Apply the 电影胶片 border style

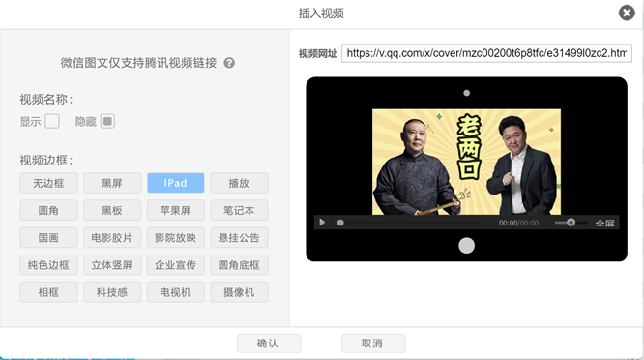click(112, 237)
